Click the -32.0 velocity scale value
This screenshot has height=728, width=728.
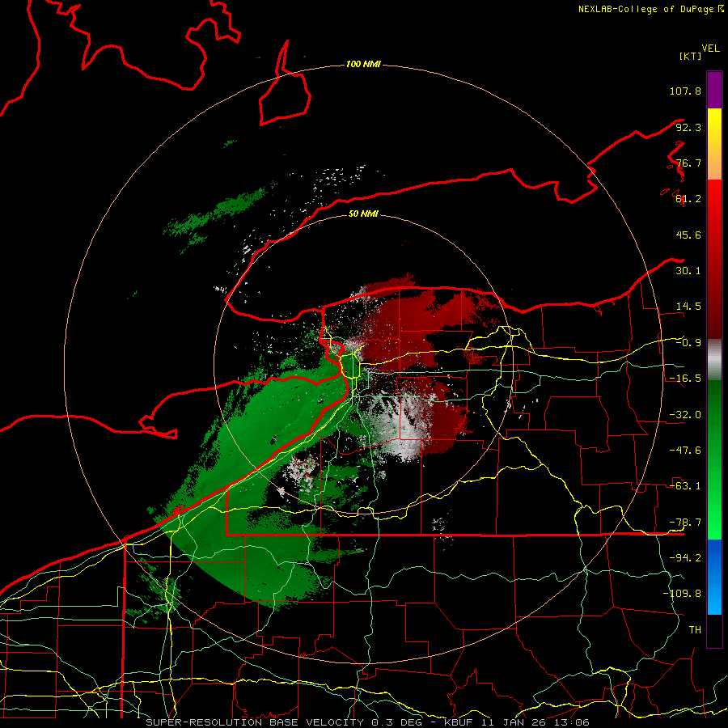click(685, 415)
